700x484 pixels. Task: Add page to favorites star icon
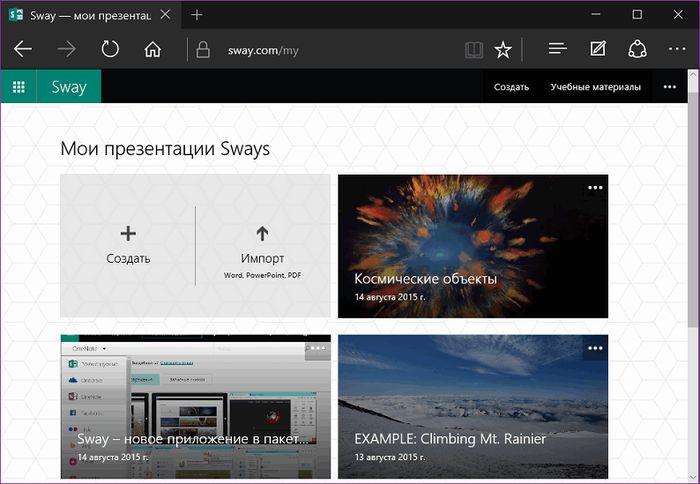tap(503, 49)
